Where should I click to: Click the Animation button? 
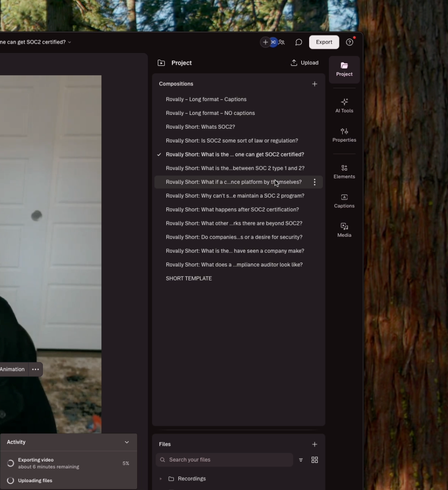pos(12,370)
